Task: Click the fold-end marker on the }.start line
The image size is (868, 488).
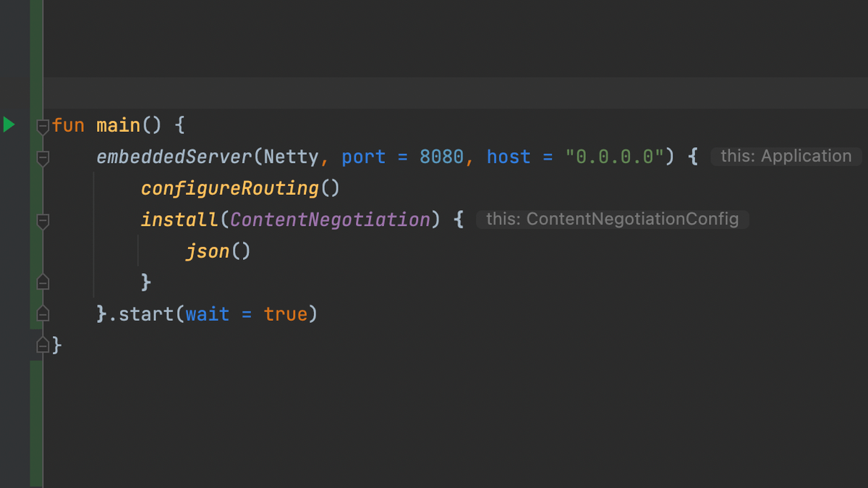Action: point(43,314)
